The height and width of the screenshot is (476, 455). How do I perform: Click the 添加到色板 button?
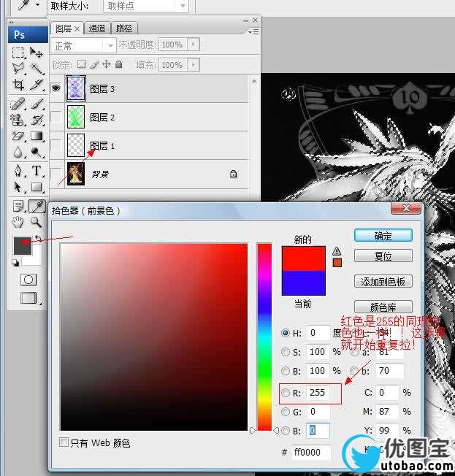tap(383, 281)
